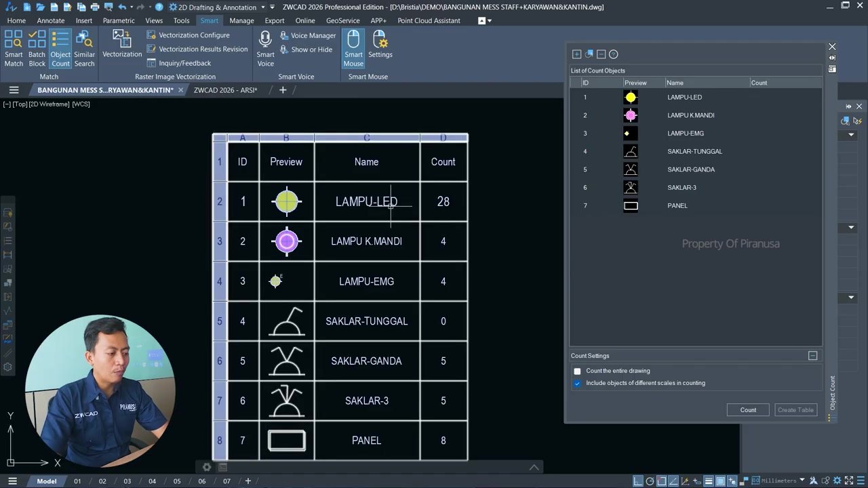Switch to ZWCAD 2026 - ARSI drawing tab
The height and width of the screenshot is (488, 868).
point(225,90)
